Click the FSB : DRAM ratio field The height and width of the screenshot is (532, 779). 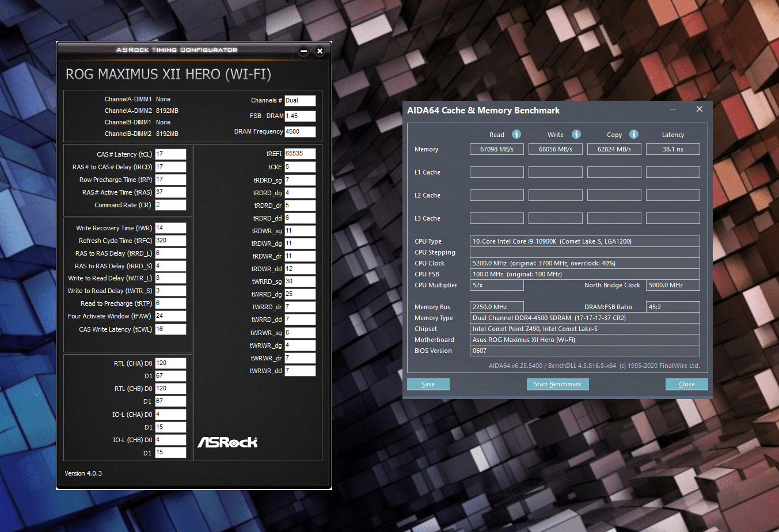click(x=300, y=116)
